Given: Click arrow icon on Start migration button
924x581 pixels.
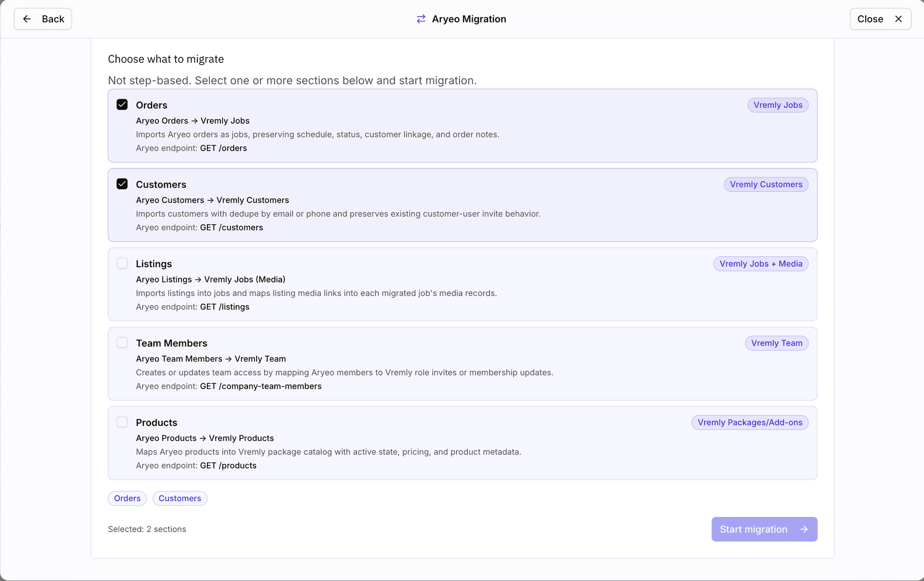Looking at the screenshot, I should [x=804, y=529].
